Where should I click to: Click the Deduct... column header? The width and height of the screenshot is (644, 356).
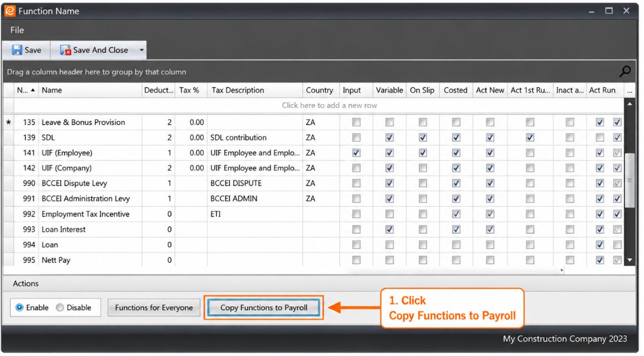(158, 90)
